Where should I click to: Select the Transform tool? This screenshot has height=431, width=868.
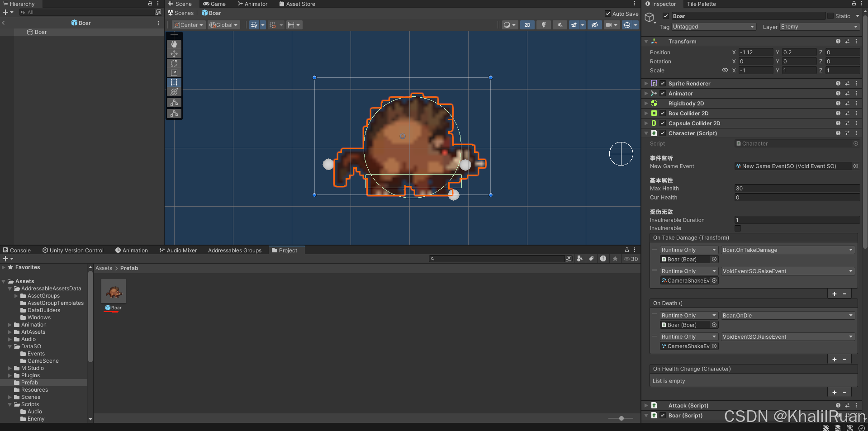coord(174,92)
